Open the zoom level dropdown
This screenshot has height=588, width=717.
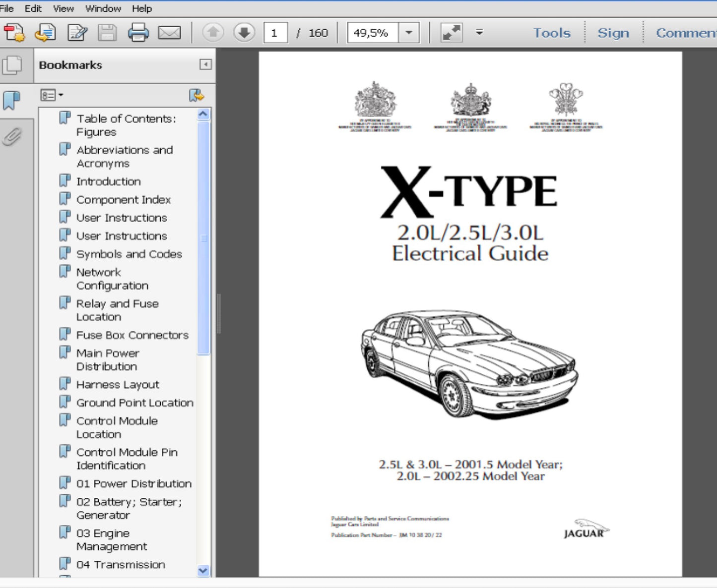[409, 33]
